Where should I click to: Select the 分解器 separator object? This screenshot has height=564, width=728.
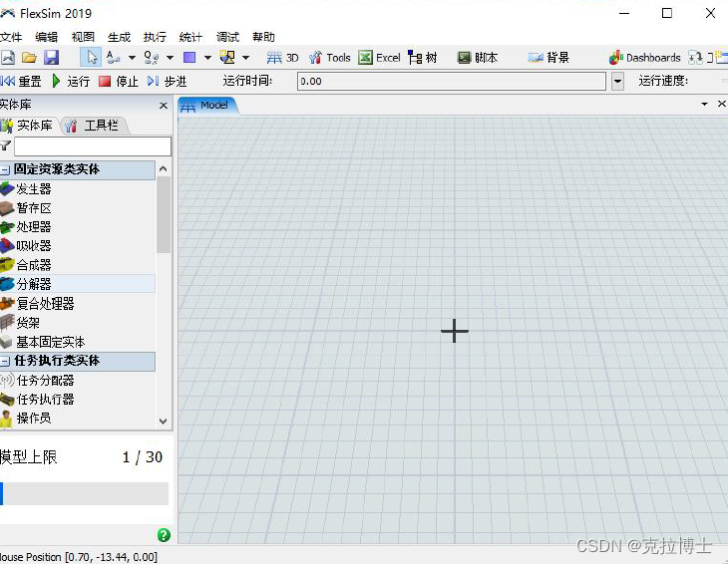[77, 284]
